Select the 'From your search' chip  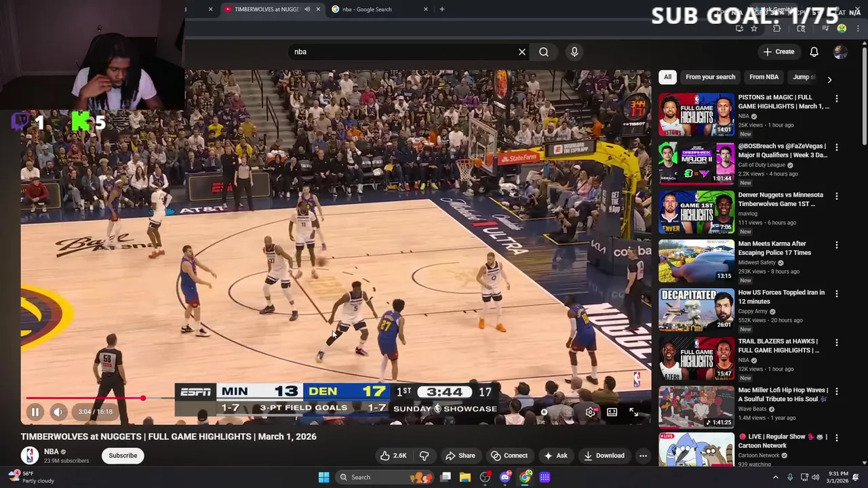coord(710,77)
